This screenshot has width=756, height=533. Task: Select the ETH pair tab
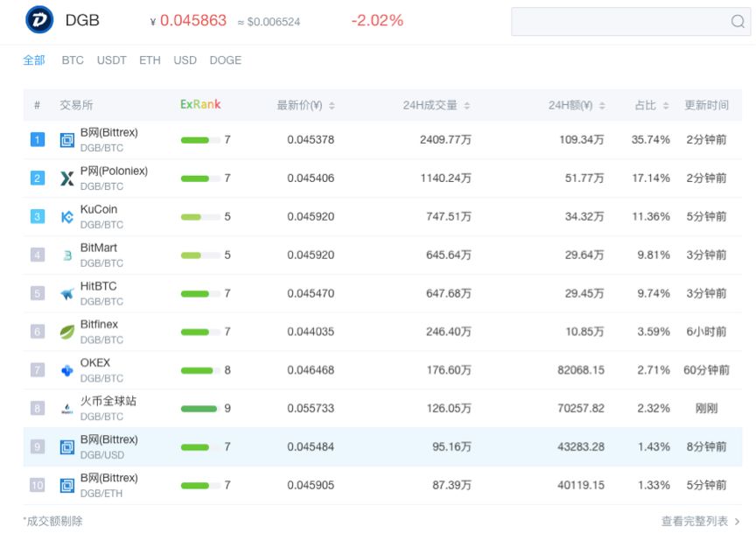[150, 60]
